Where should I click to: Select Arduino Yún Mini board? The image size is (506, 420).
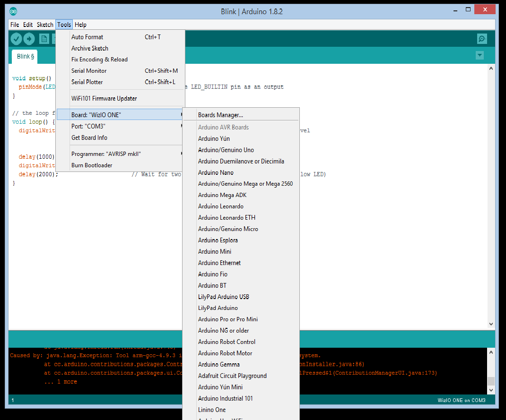(x=241, y=387)
